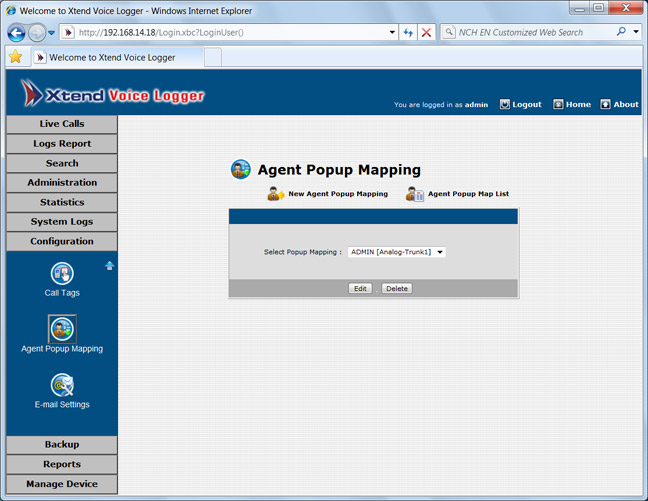Viewport: 648px width, 501px height.
Task: Click the Xtend Voice Logger logo
Action: pos(113,94)
